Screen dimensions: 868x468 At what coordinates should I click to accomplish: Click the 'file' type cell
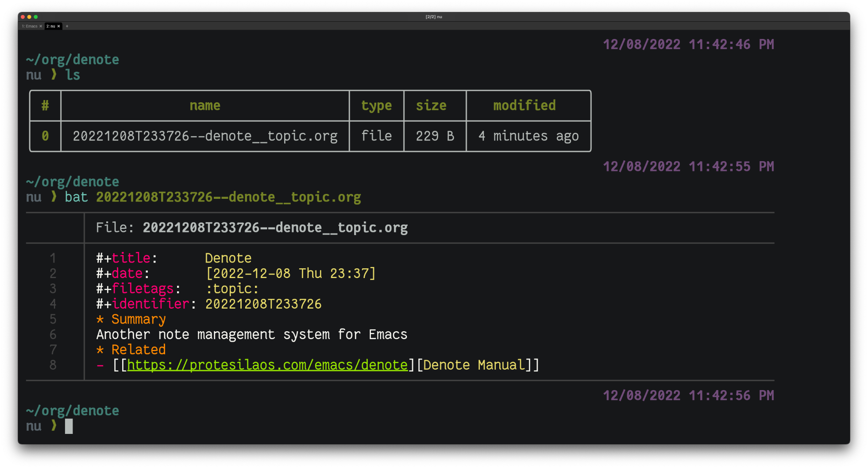(x=376, y=136)
